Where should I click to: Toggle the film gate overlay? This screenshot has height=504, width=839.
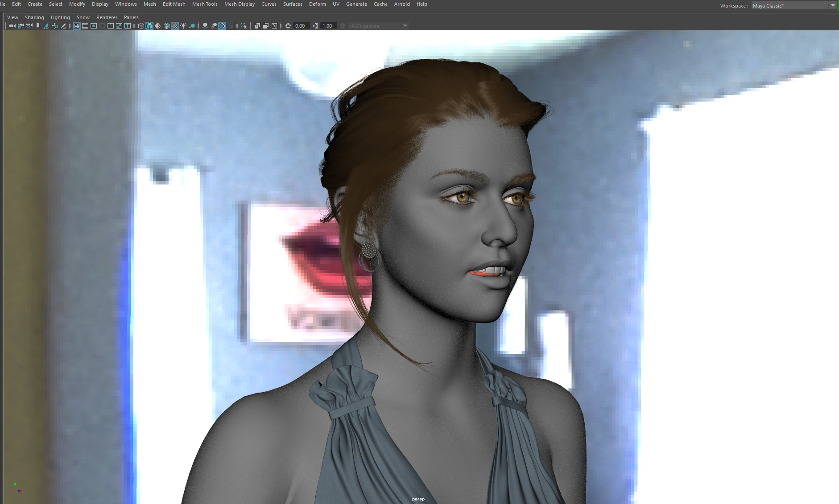click(x=85, y=26)
